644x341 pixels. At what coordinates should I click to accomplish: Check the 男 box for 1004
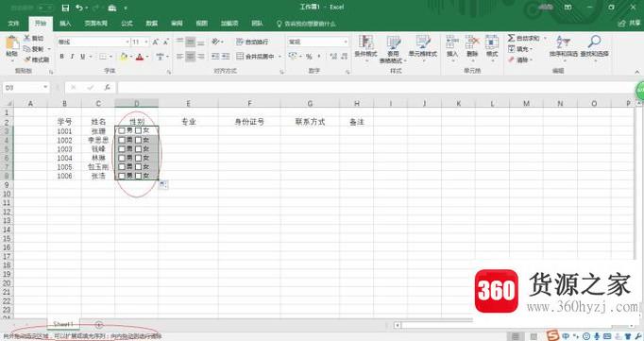[x=122, y=158]
